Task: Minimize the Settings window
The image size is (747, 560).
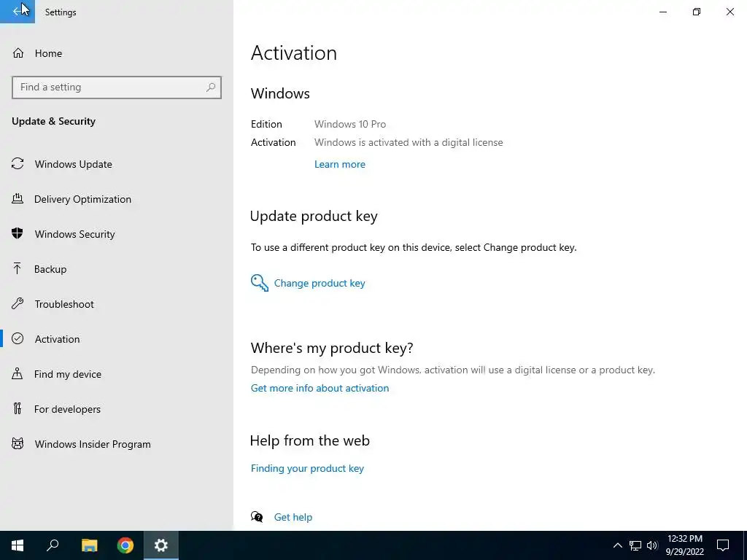Action: click(x=663, y=12)
